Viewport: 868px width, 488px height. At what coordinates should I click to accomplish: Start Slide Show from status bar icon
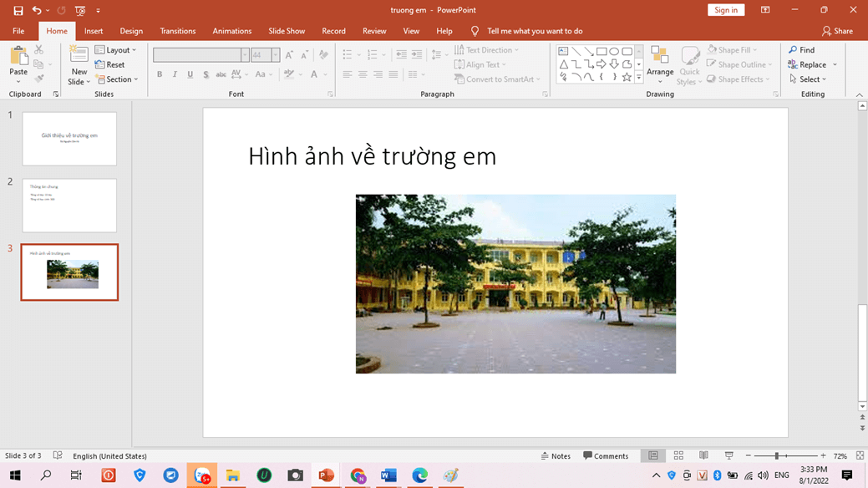tap(728, 456)
